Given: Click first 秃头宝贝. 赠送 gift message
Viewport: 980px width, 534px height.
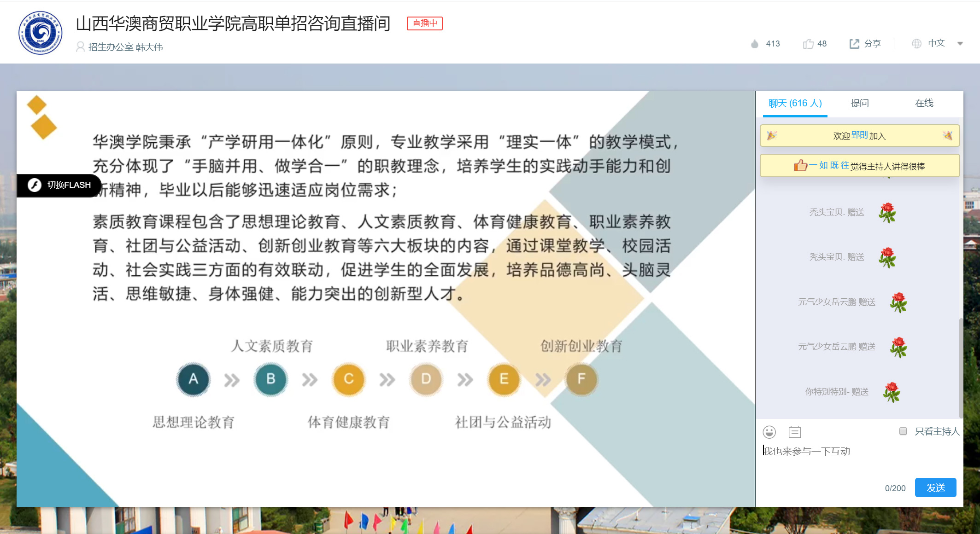Looking at the screenshot, I should pyautogui.click(x=837, y=212).
